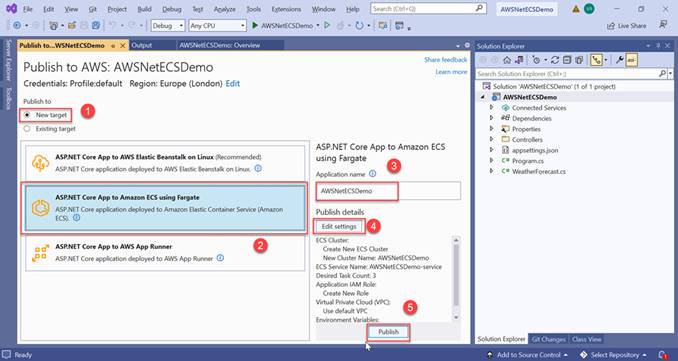678x361 pixels.
Task: Open the Debug menu
Action: pos(172,9)
